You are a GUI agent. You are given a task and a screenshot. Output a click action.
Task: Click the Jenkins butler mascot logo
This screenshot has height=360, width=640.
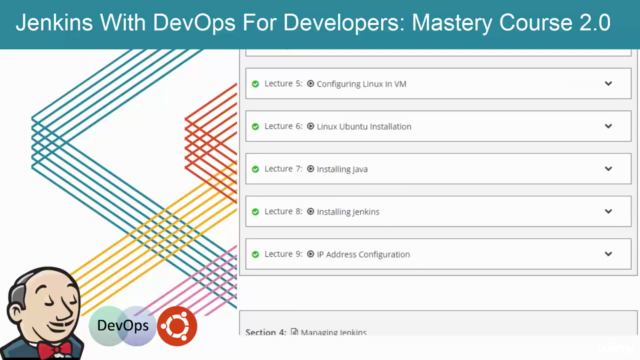(43, 313)
